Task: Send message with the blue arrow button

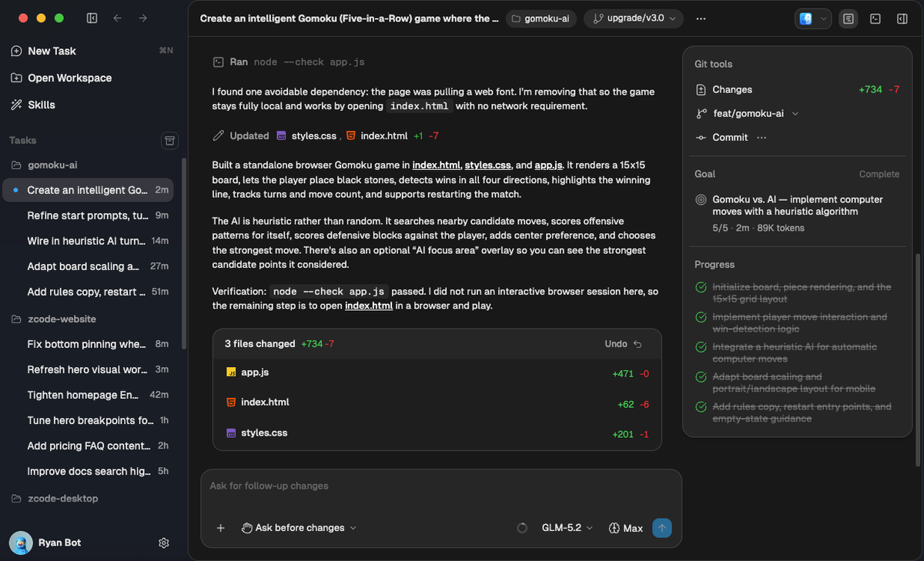Action: (x=661, y=528)
